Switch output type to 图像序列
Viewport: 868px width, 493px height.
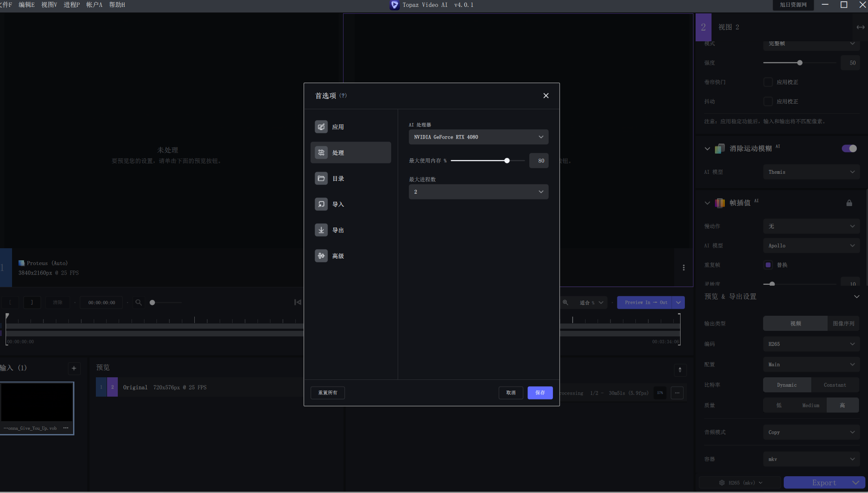click(x=843, y=323)
